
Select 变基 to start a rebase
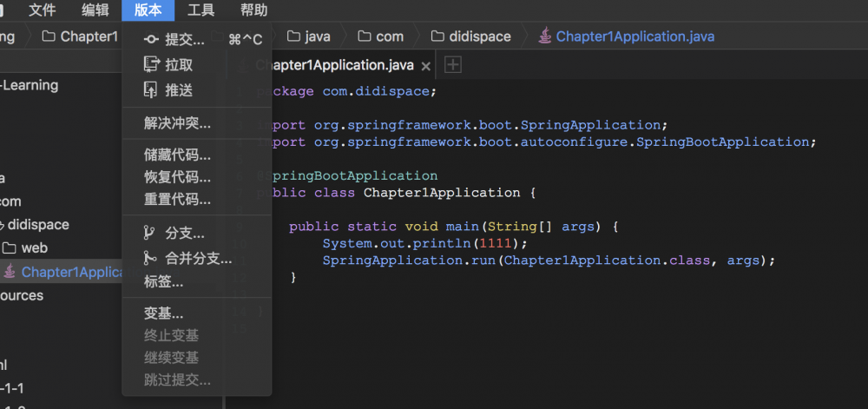163,313
